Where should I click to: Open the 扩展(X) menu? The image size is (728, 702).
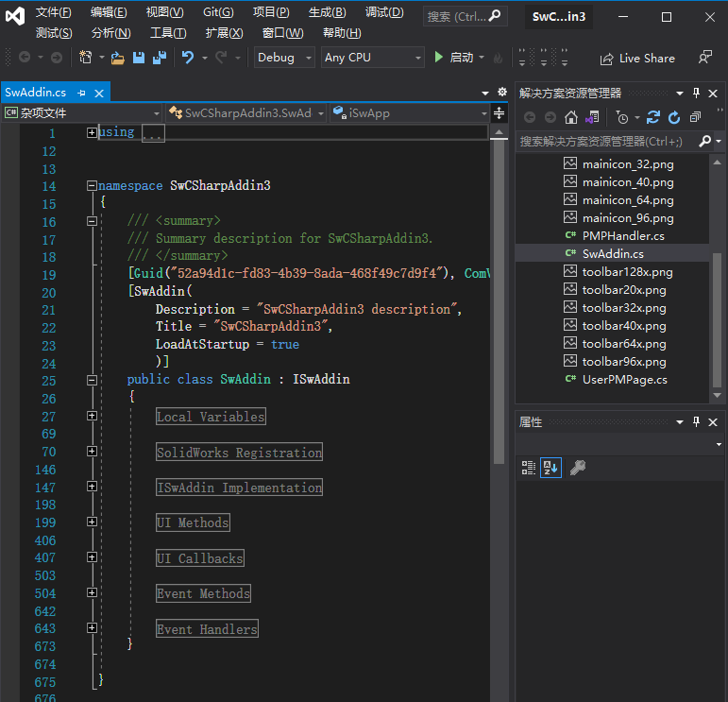coord(224,33)
